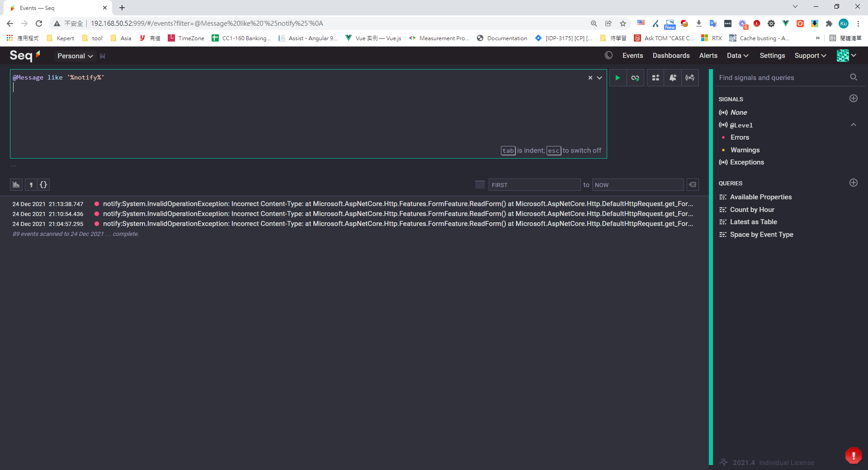Open the Dashboards page
868x470 pixels.
coord(671,56)
